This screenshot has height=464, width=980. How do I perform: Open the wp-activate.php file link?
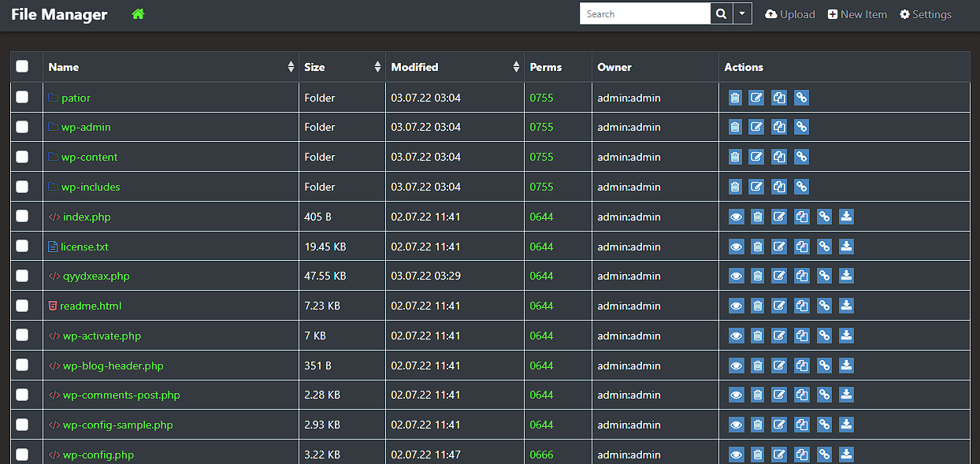click(x=102, y=336)
